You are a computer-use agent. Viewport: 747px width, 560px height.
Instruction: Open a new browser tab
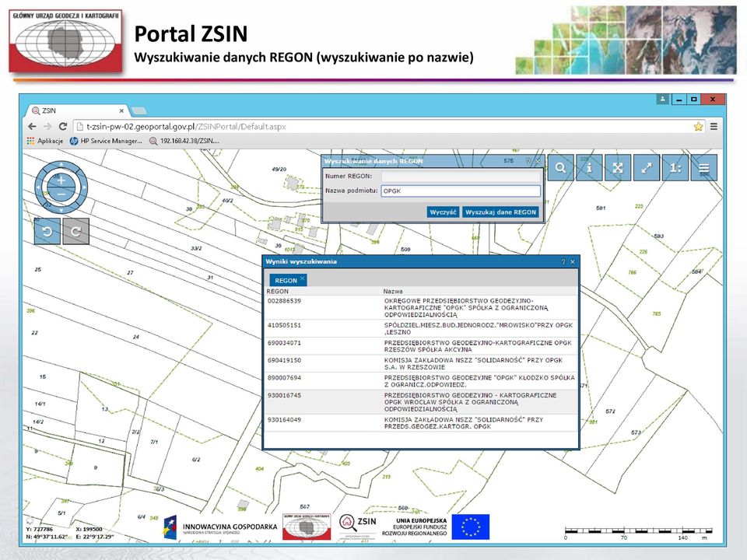pyautogui.click(x=139, y=111)
